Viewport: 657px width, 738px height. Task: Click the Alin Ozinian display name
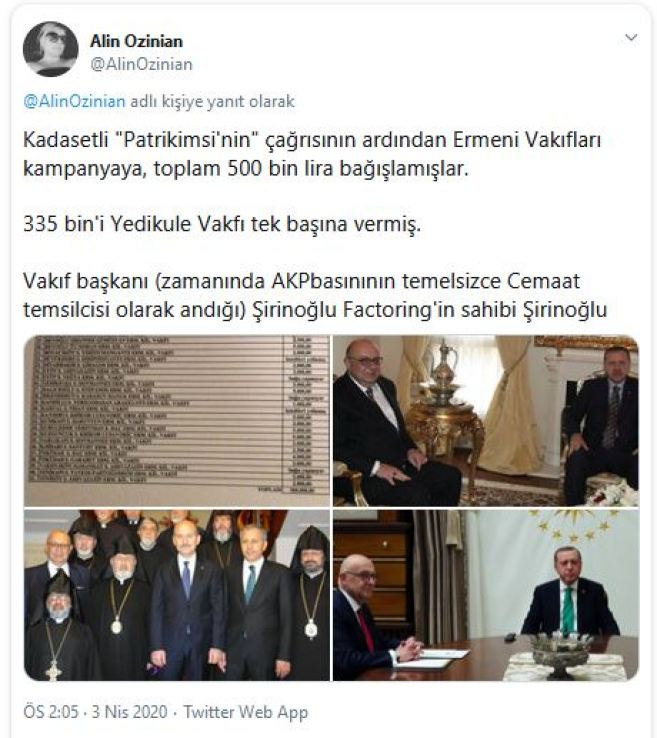[x=136, y=41]
